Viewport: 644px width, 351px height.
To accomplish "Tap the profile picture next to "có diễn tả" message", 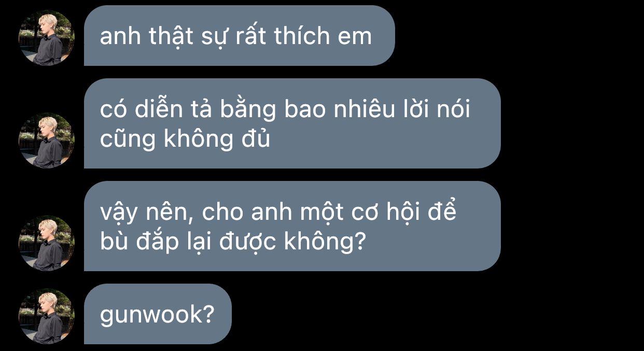I will click(x=47, y=141).
